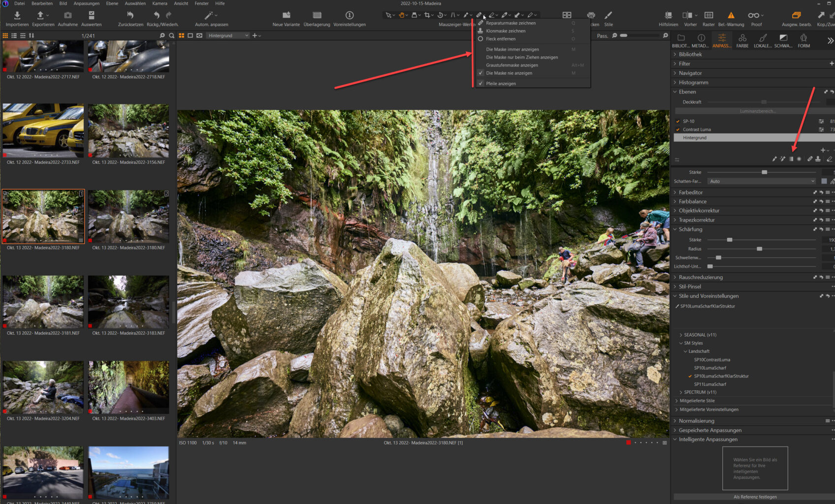Select linear gradient mask icon in Ebenen
The image size is (835, 504).
[791, 158]
